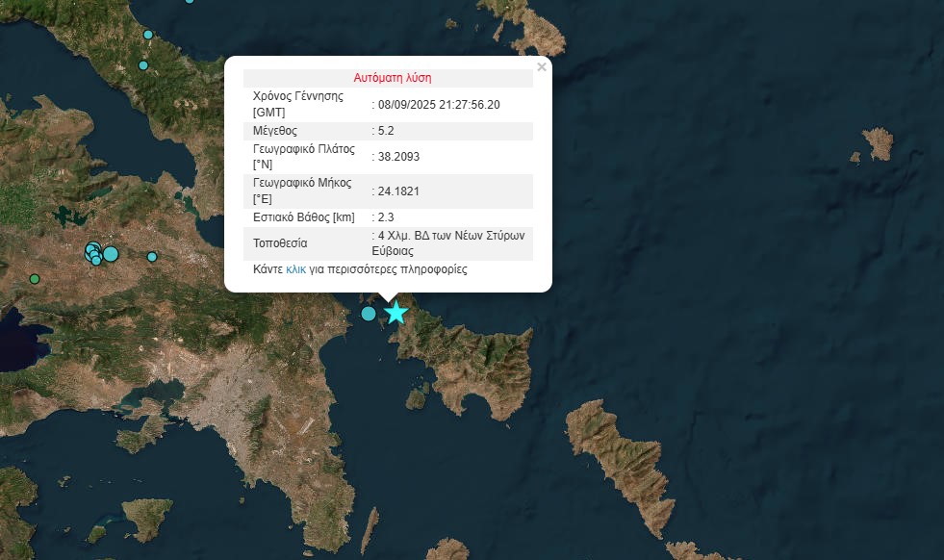Screen dimensions: 944x560
Task: Select the green earthquake marker in western Attica
Action: [x=34, y=277]
